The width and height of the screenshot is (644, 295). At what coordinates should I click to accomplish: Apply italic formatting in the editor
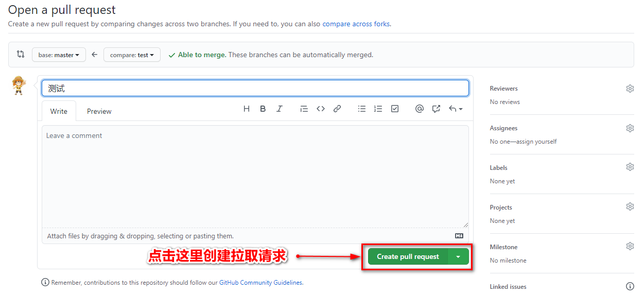point(280,109)
